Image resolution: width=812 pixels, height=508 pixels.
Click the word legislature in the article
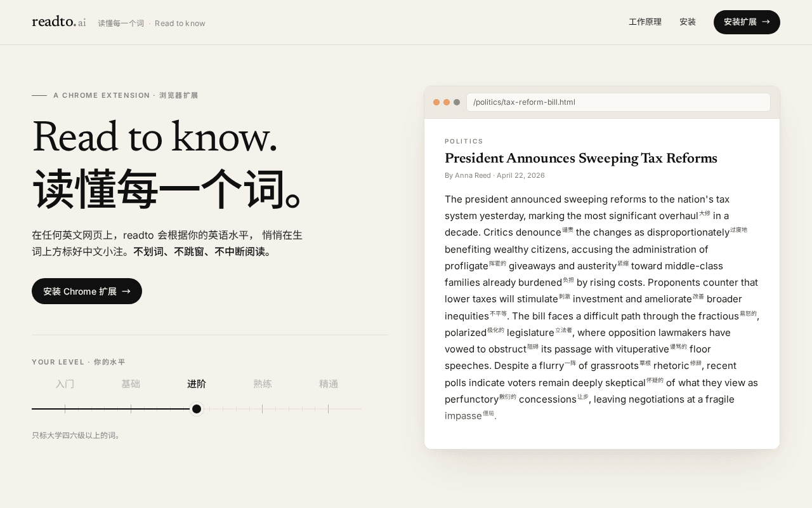click(x=530, y=333)
